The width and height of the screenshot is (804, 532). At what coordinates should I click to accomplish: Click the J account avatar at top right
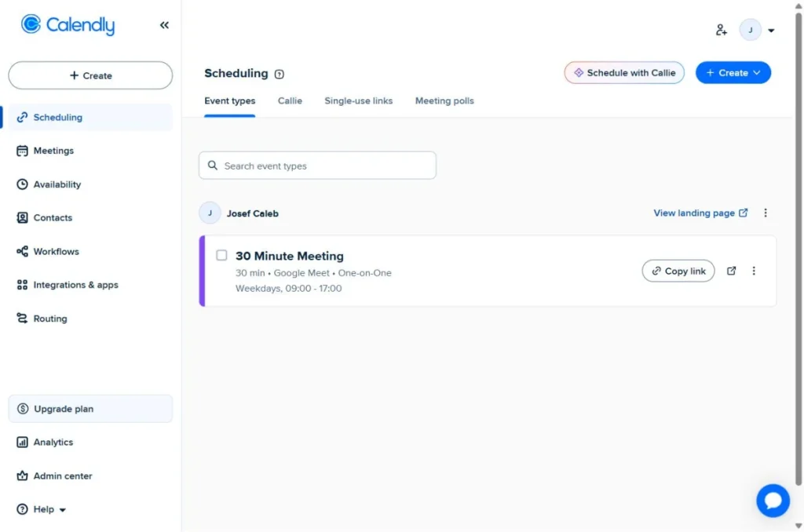pos(750,31)
